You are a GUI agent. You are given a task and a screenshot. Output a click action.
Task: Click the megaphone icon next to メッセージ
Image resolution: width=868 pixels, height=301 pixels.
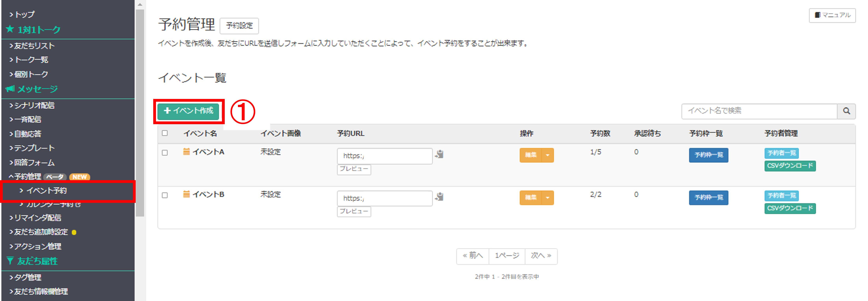click(10, 89)
